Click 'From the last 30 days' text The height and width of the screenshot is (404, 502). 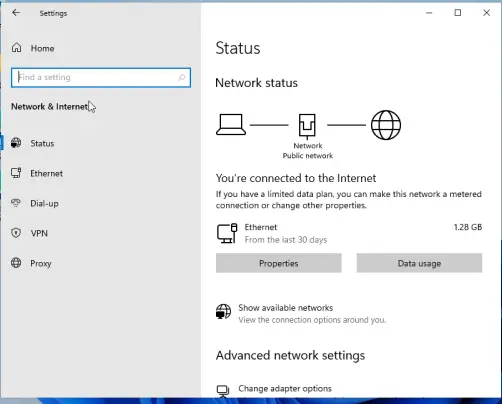(286, 240)
